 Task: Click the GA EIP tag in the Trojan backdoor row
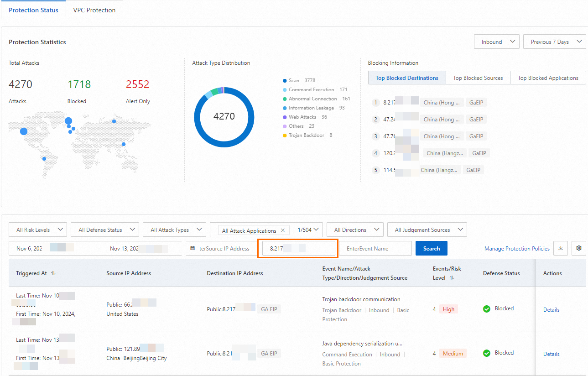(x=269, y=309)
